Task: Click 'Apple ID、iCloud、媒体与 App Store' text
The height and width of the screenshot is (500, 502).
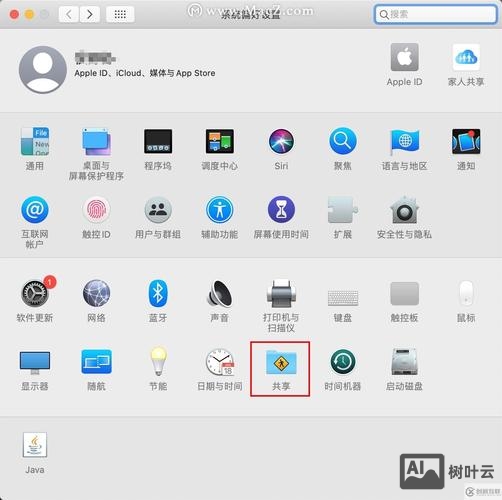Action: (145, 73)
